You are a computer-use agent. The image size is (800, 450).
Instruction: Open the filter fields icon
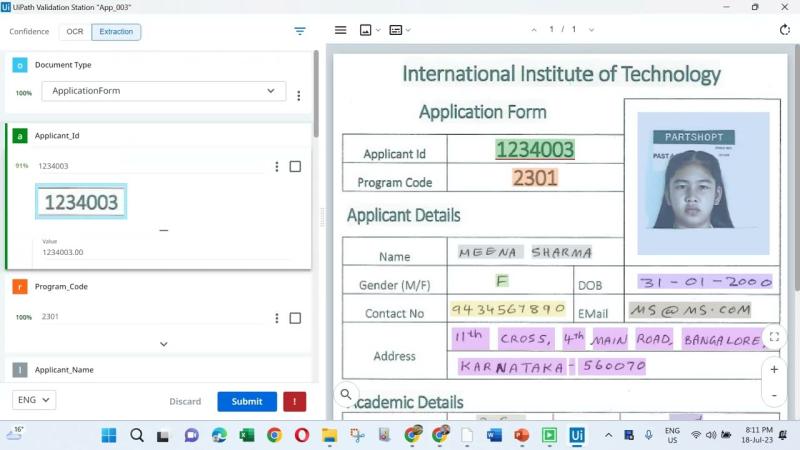click(x=299, y=31)
